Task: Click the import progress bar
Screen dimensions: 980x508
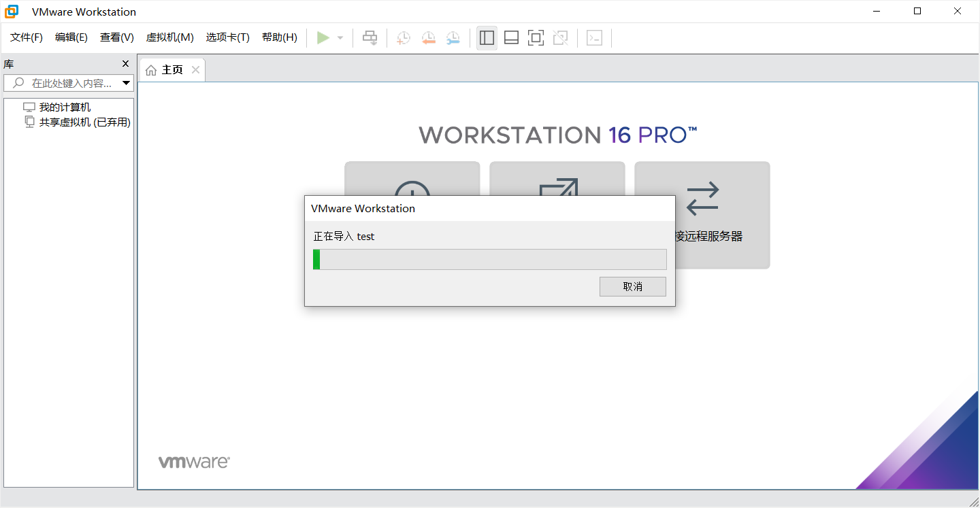Action: (490, 259)
